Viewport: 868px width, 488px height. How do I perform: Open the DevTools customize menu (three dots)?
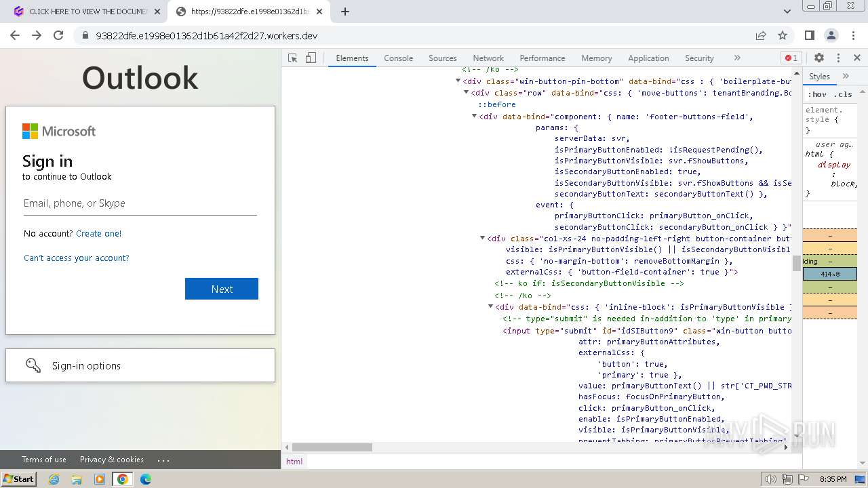(838, 58)
